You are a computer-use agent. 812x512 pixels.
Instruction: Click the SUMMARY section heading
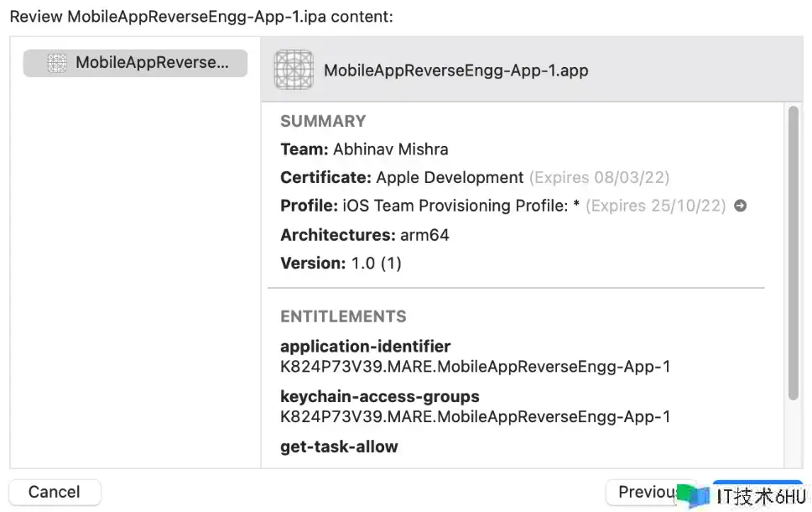pos(323,121)
